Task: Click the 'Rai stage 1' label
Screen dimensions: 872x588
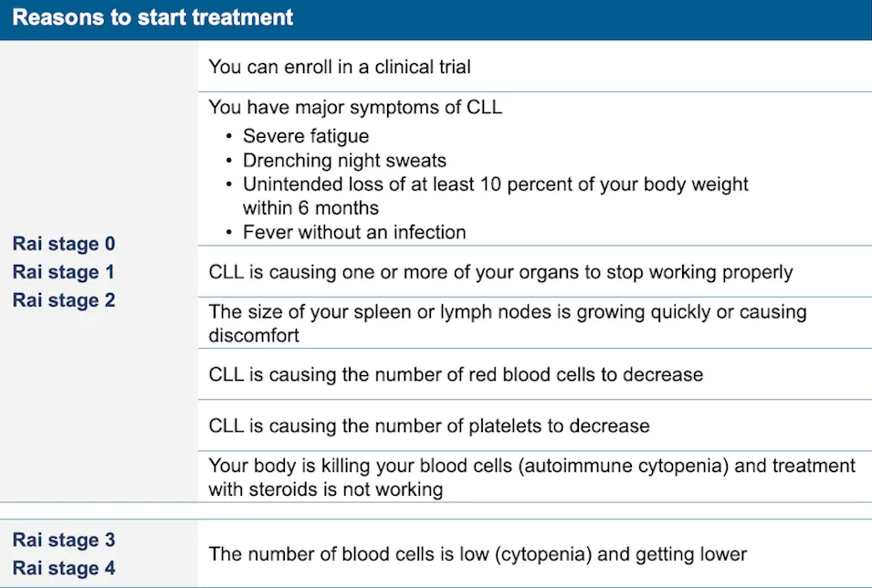Action: click(64, 272)
